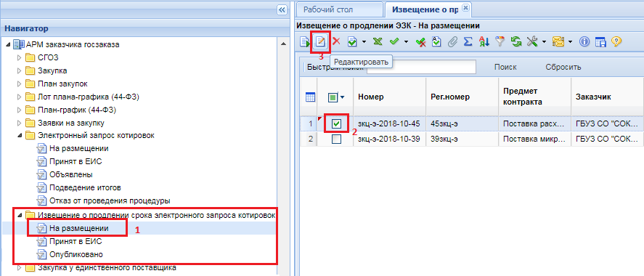644x276 pixels.
Task: Click the Сбросить button
Action: [563, 67]
